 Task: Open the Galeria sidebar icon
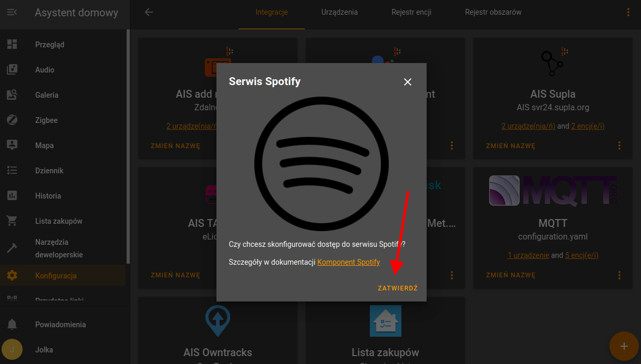[x=12, y=95]
